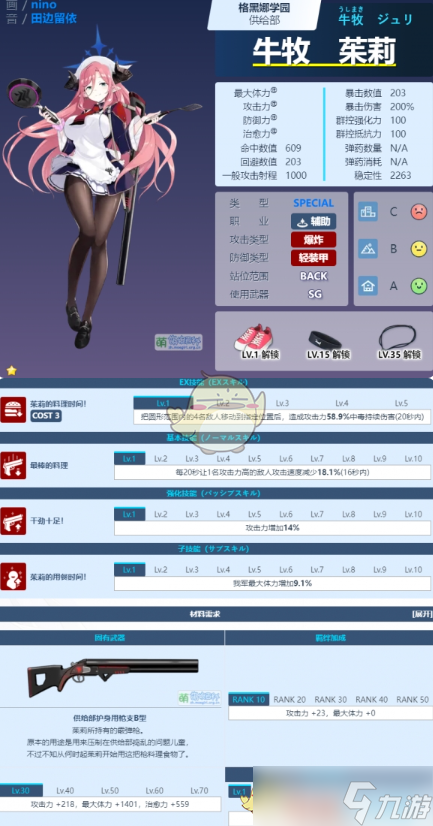The width and height of the screenshot is (433, 826).
Task: Click the 命中数值 value 609
Action: pyautogui.click(x=292, y=148)
